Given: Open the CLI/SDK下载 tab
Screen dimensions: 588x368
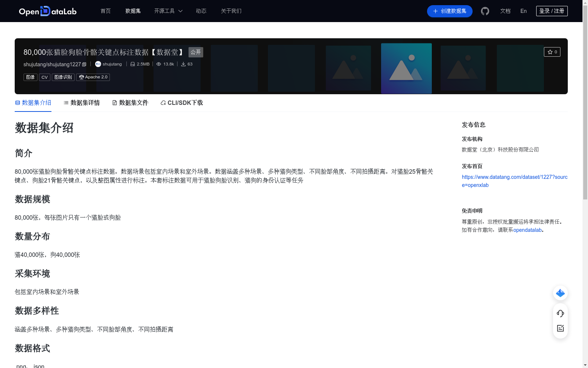Looking at the screenshot, I should (181, 103).
